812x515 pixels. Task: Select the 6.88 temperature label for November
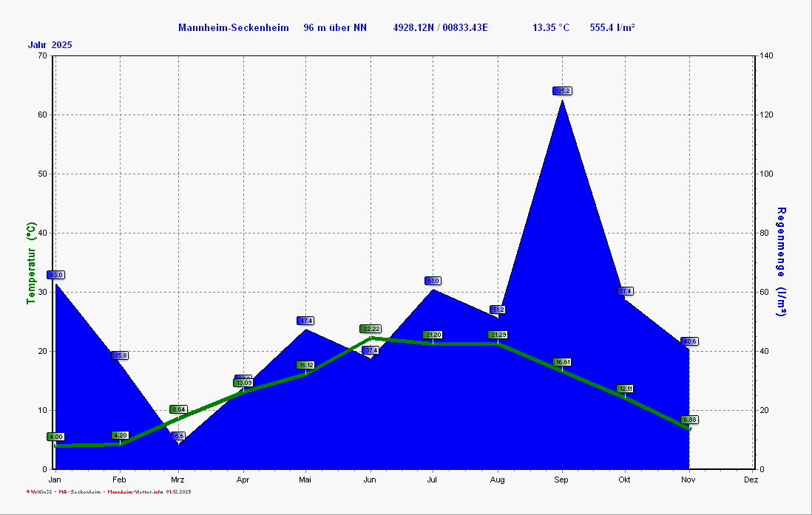689,420
